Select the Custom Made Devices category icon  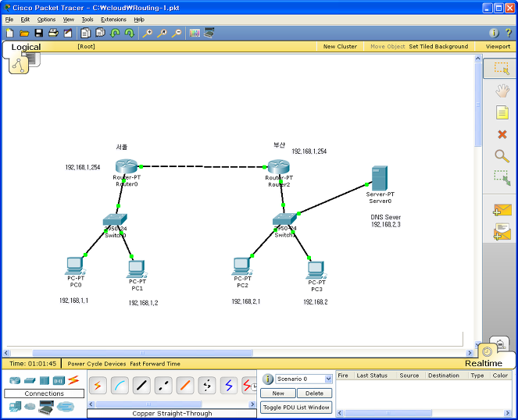(x=46, y=408)
